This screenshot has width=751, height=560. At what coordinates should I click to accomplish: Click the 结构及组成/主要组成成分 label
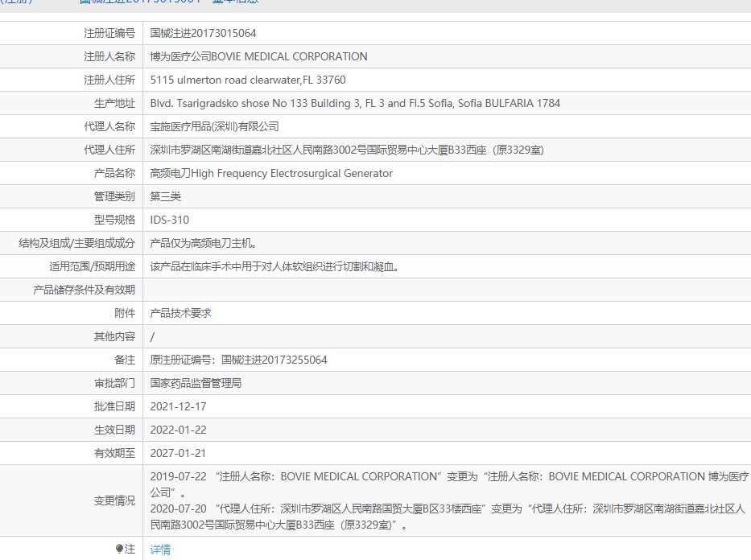[x=77, y=243]
